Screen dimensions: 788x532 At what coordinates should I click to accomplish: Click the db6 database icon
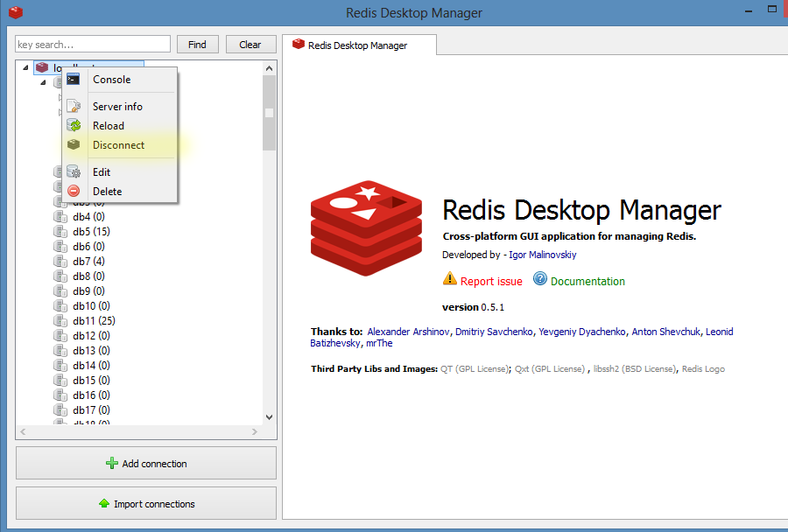click(60, 246)
